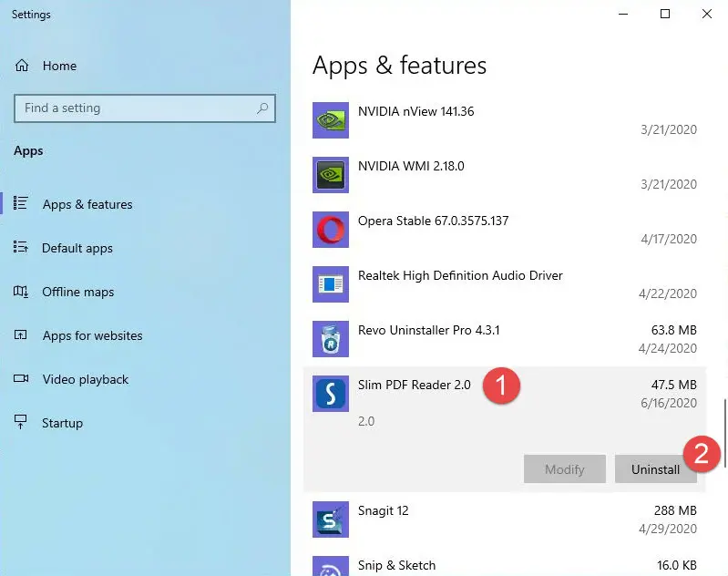This screenshot has height=576, width=728.
Task: Switch to Video playback settings
Action: coord(86,379)
